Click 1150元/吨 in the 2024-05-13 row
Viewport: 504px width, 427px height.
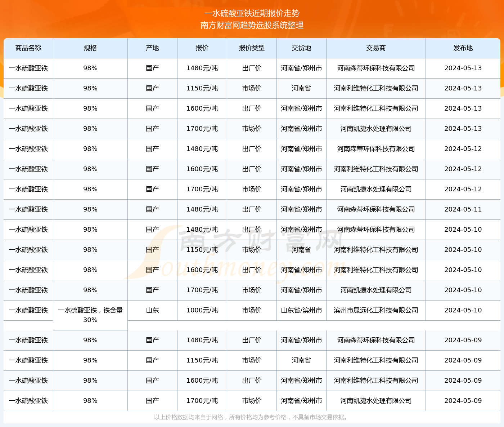tap(202, 88)
